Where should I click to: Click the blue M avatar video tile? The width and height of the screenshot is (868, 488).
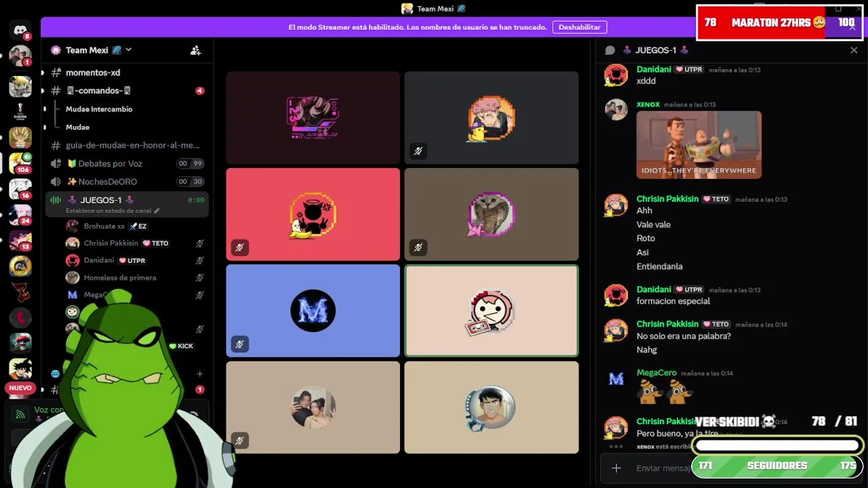(313, 310)
